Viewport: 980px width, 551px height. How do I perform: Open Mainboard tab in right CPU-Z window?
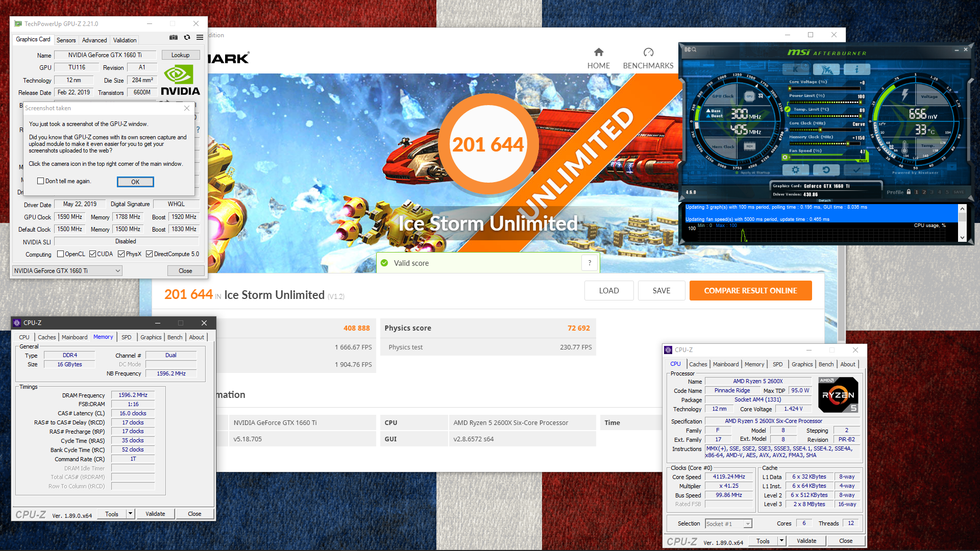[x=726, y=364]
